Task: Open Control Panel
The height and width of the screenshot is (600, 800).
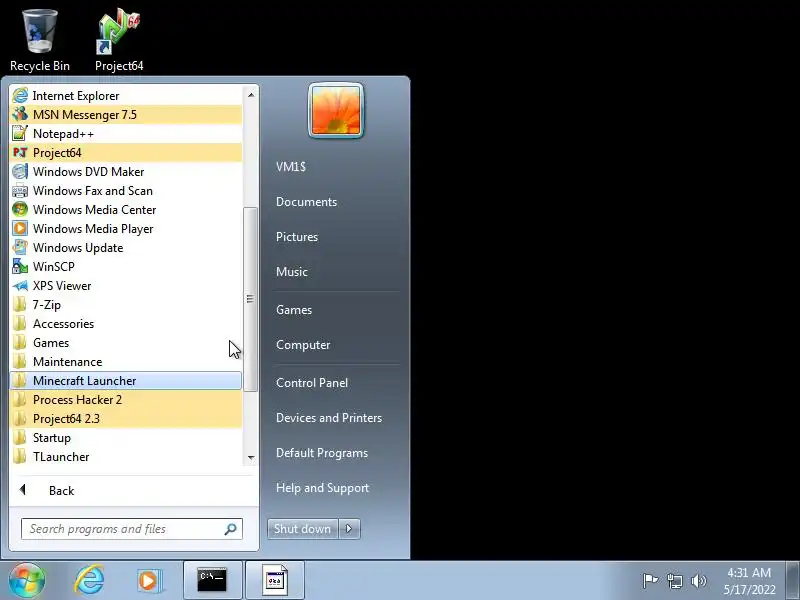Action: (x=312, y=383)
